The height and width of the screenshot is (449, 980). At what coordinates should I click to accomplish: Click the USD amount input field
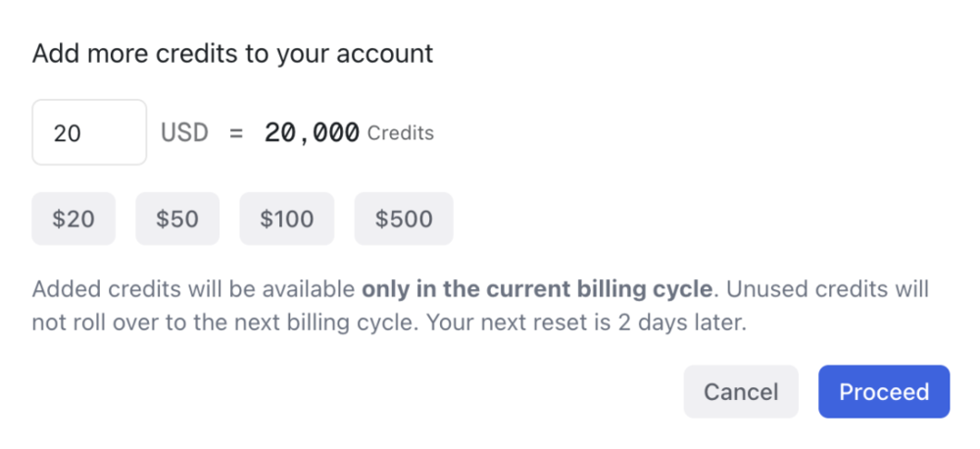tap(89, 132)
